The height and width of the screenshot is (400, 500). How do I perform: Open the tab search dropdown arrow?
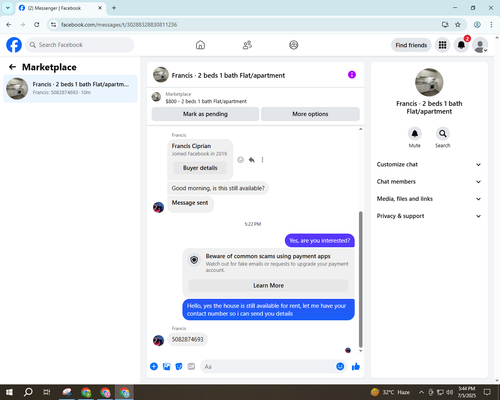[8, 8]
